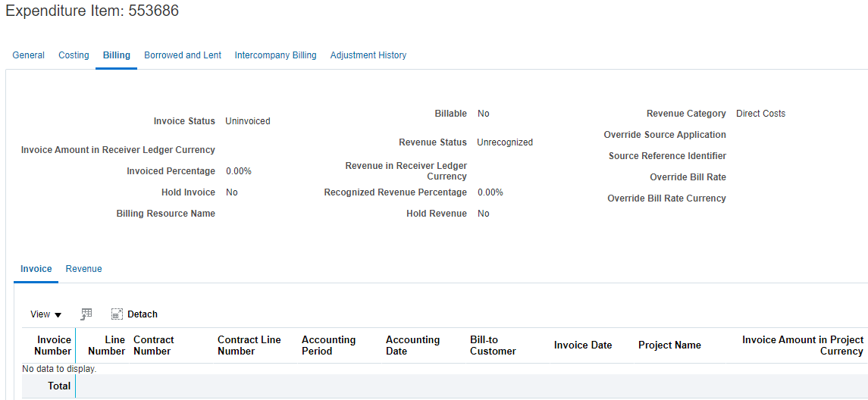Click the Bill-to Customer column header

pyautogui.click(x=493, y=345)
